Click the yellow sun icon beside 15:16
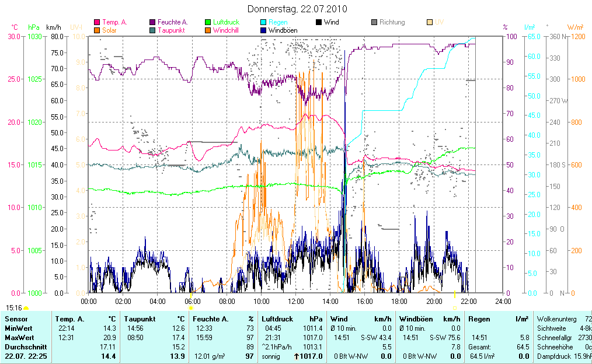The image size is (592, 364). pos(26,308)
